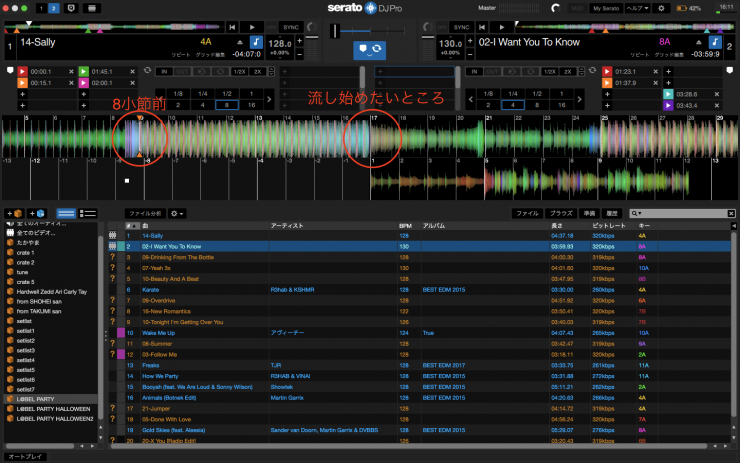Play deck 1 track 14-Sally
The height and width of the screenshot is (463, 740).
[252, 27]
